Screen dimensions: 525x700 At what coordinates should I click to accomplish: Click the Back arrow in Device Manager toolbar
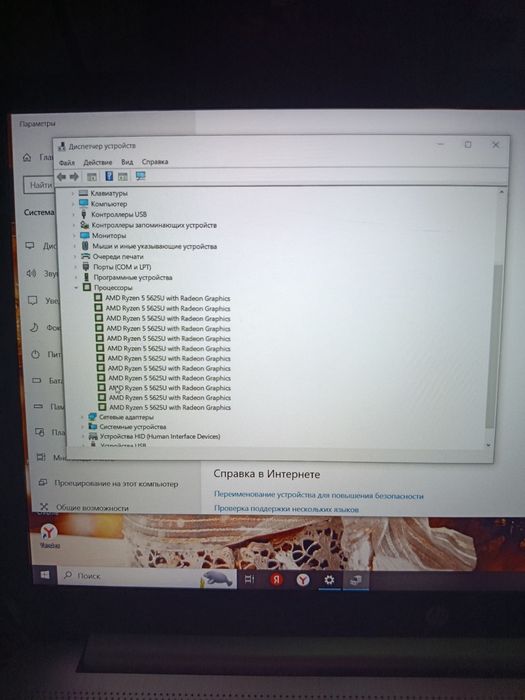pos(62,177)
